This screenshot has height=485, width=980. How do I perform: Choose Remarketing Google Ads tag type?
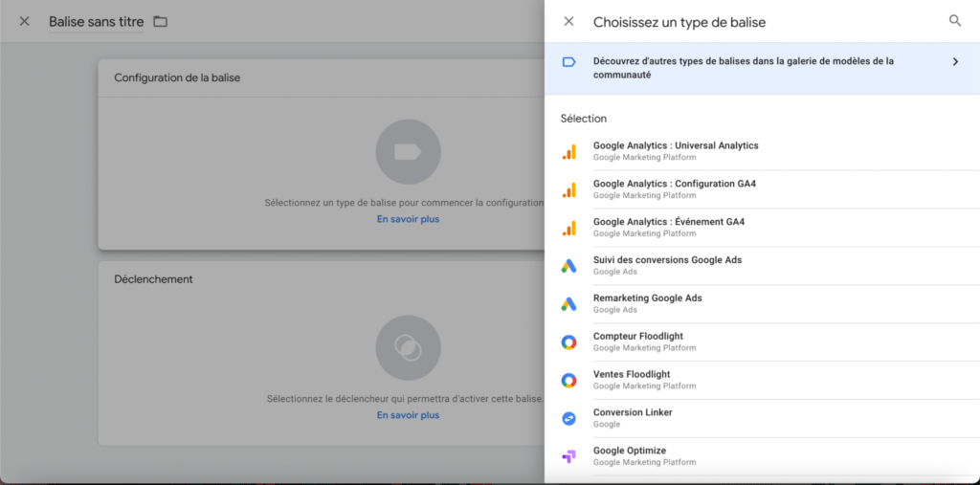pyautogui.click(x=762, y=304)
